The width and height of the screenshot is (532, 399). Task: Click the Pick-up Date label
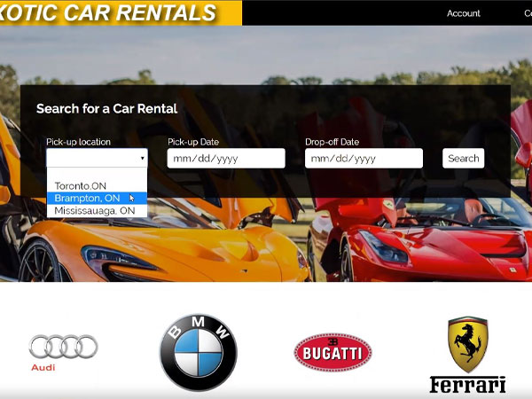pos(193,142)
